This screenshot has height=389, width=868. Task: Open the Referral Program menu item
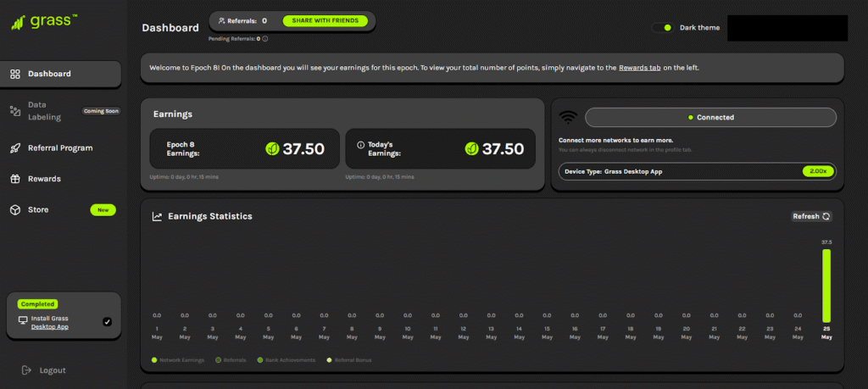click(61, 148)
